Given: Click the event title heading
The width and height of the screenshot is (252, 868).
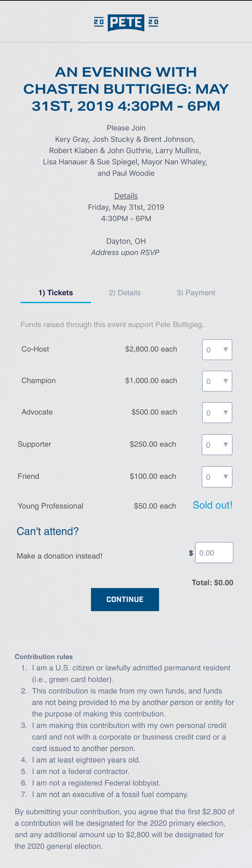Looking at the screenshot, I should click(x=126, y=89).
